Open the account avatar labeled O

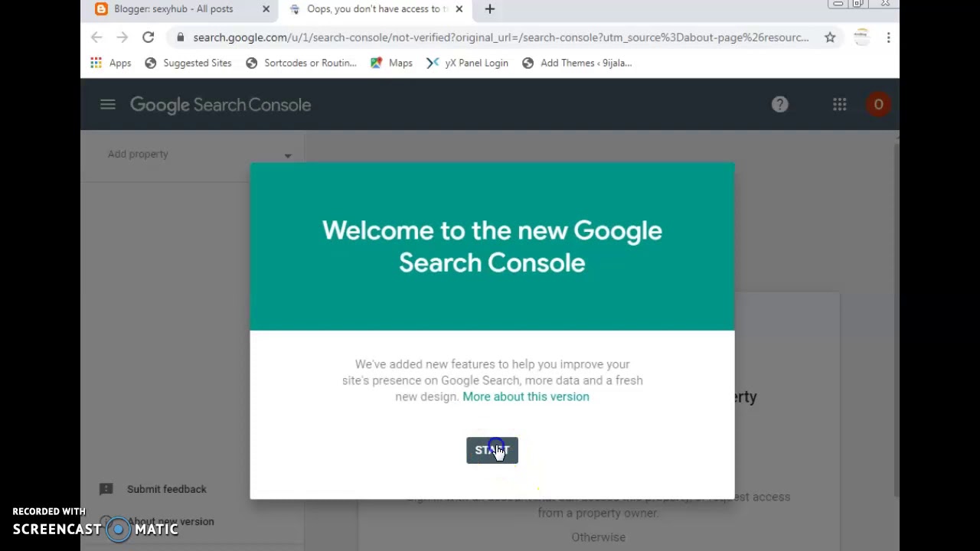point(878,105)
